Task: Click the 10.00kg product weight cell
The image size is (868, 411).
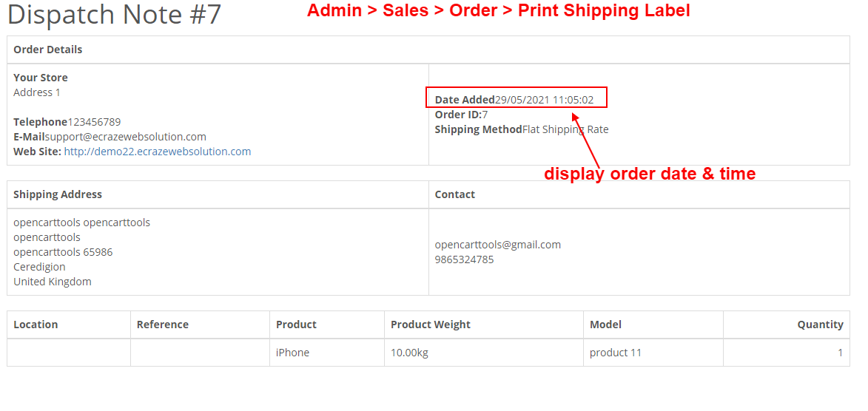Action: [484, 353]
